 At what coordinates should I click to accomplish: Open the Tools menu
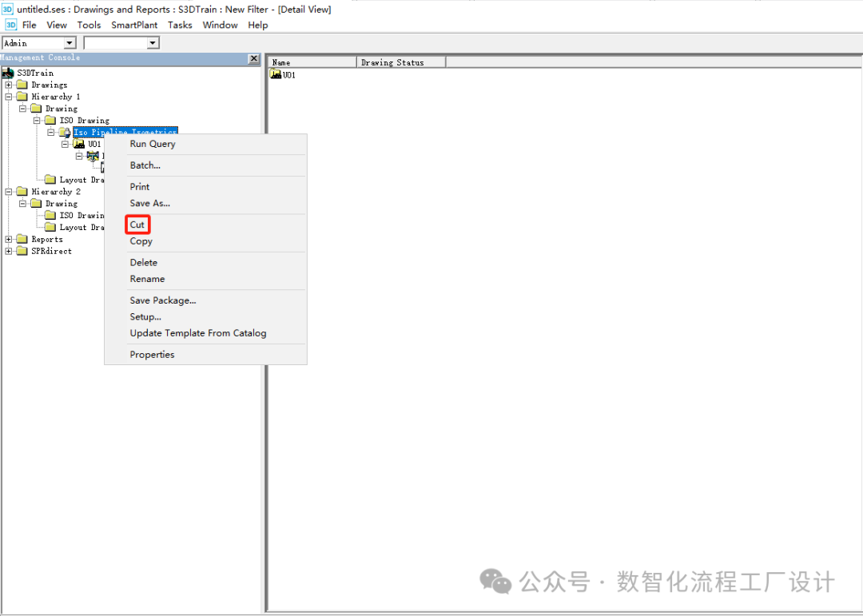pyautogui.click(x=89, y=25)
